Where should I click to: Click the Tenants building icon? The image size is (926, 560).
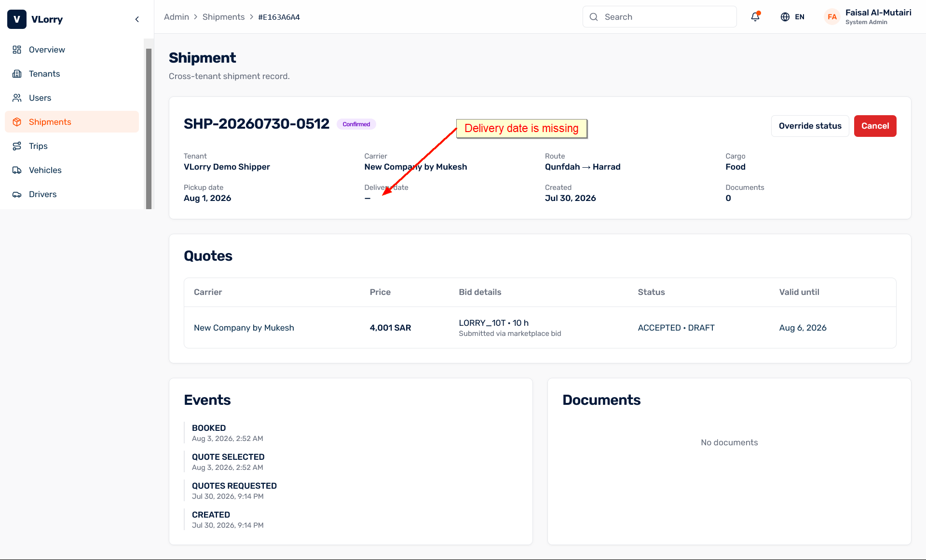(17, 74)
